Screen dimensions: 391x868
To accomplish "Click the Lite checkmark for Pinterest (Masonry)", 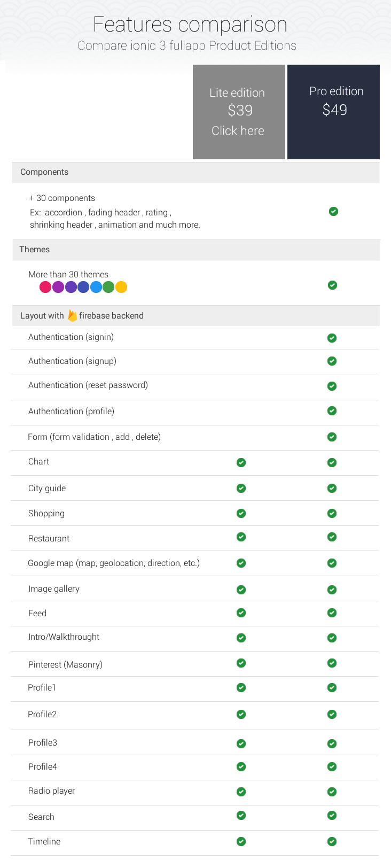I will point(241,663).
